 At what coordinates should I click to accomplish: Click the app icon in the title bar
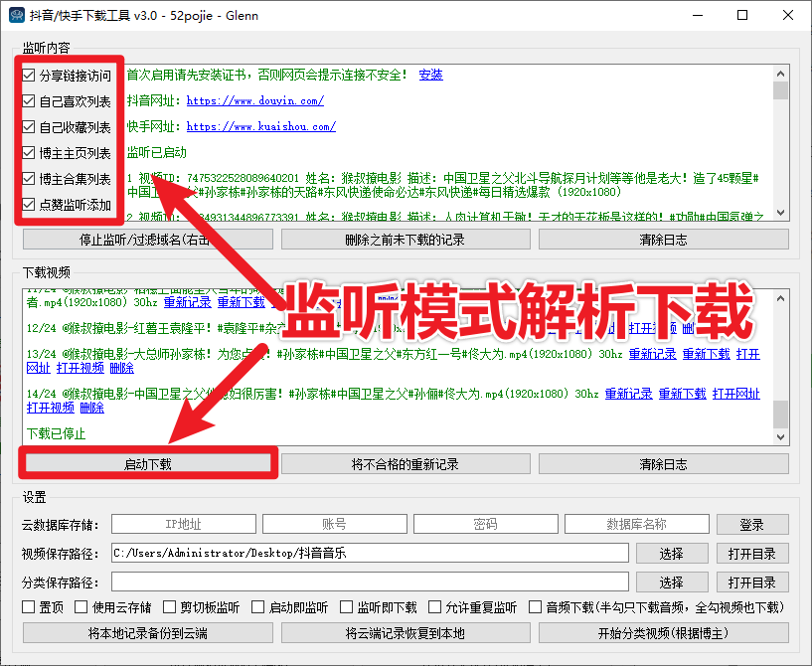tap(16, 15)
